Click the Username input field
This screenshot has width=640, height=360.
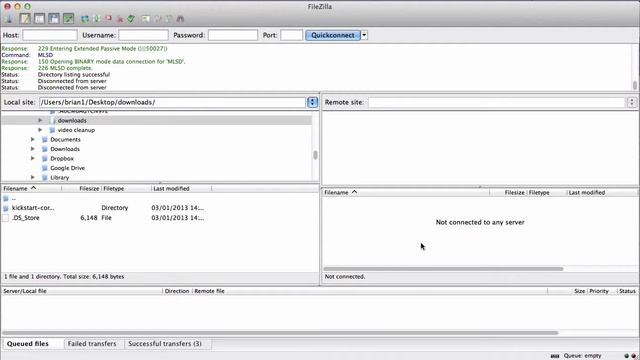tap(143, 35)
